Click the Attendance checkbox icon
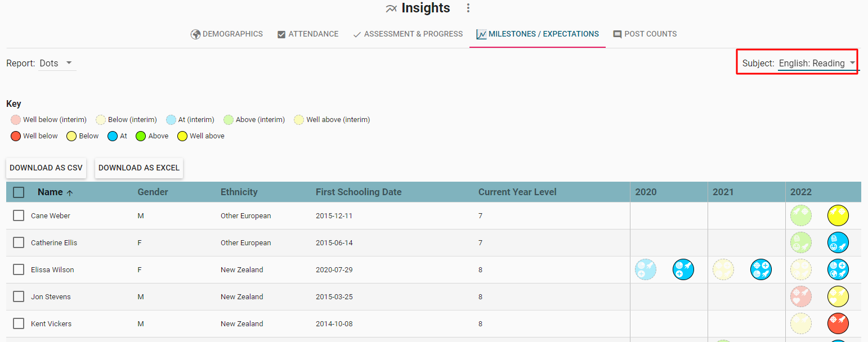The image size is (868, 342). 281,34
